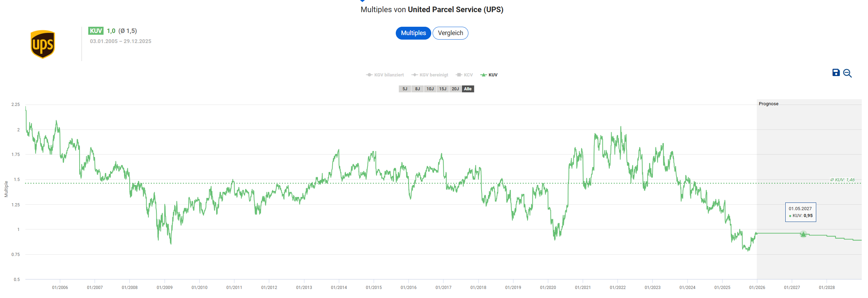868x298 pixels.
Task: Switch to the Vergleich tab
Action: tap(450, 33)
